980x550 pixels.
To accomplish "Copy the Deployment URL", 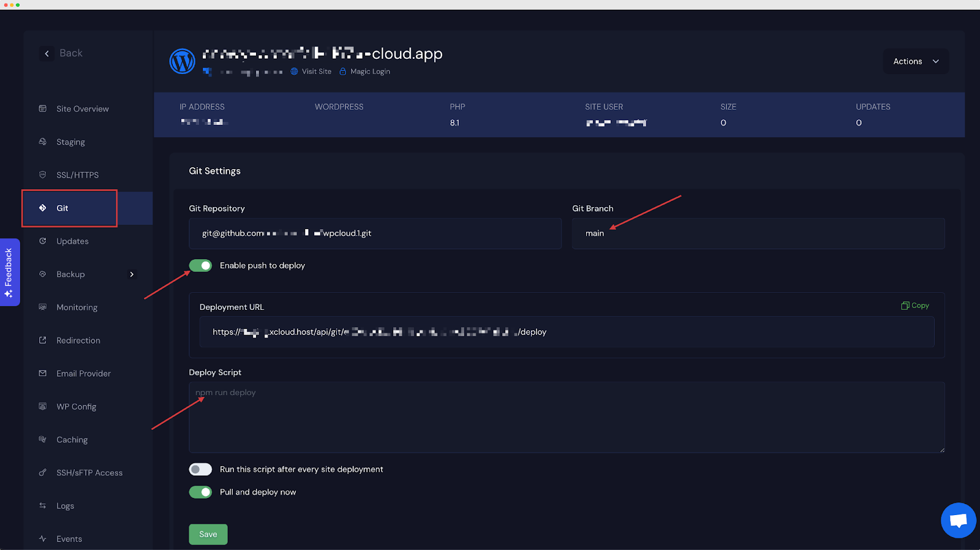I will 915,305.
